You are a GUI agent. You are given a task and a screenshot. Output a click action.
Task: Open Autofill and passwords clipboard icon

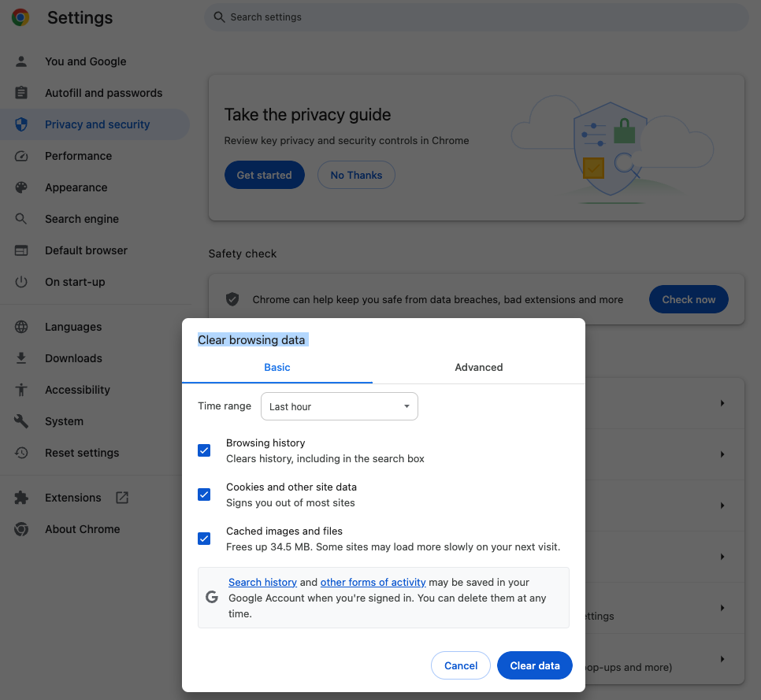pos(20,93)
